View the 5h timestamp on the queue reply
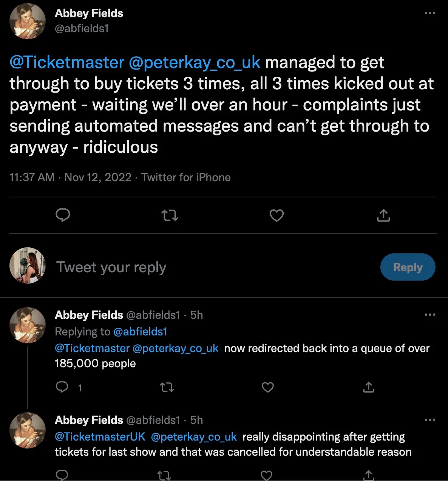448x481 pixels. coord(196,315)
